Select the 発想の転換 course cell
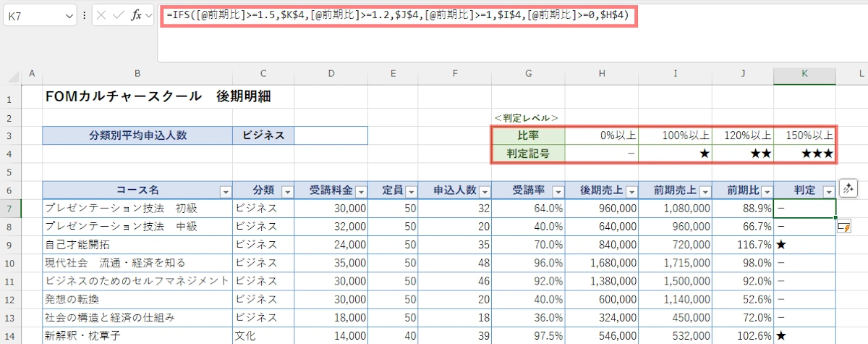868x344 pixels. click(137, 299)
